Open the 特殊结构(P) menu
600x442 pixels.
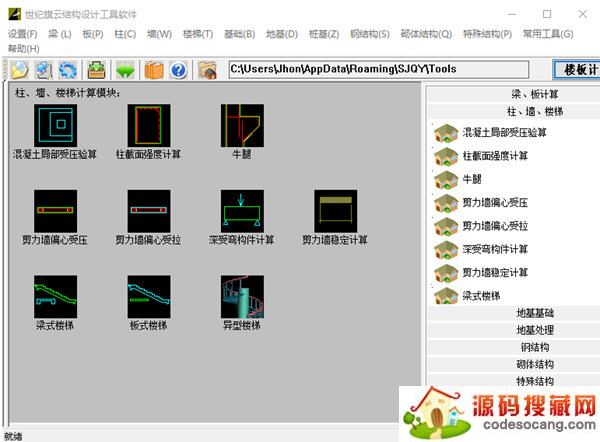click(487, 34)
